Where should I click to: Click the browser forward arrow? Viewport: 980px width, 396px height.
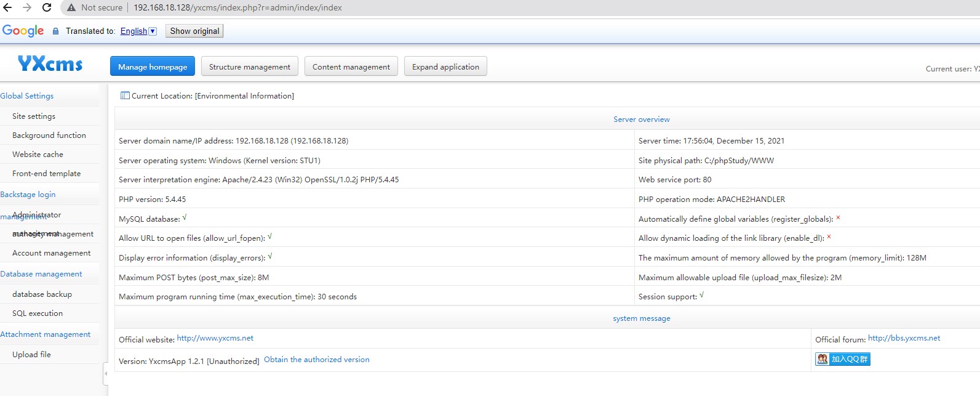(27, 7)
